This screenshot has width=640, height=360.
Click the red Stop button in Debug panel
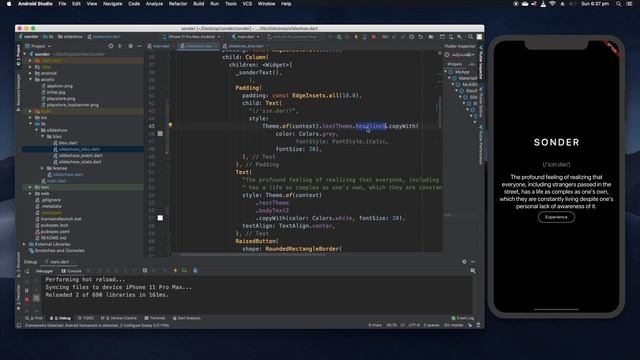[x=27, y=299]
